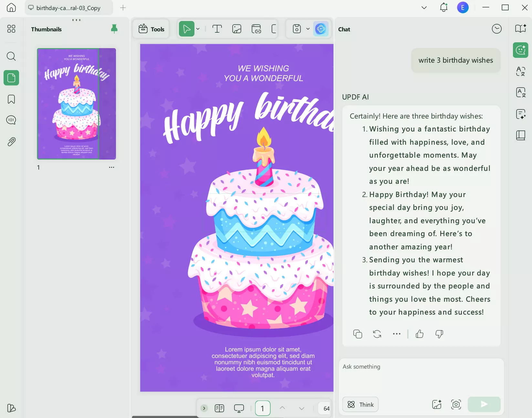The width and height of the screenshot is (532, 418).
Task: Copy the AI response
Action: pyautogui.click(x=357, y=334)
